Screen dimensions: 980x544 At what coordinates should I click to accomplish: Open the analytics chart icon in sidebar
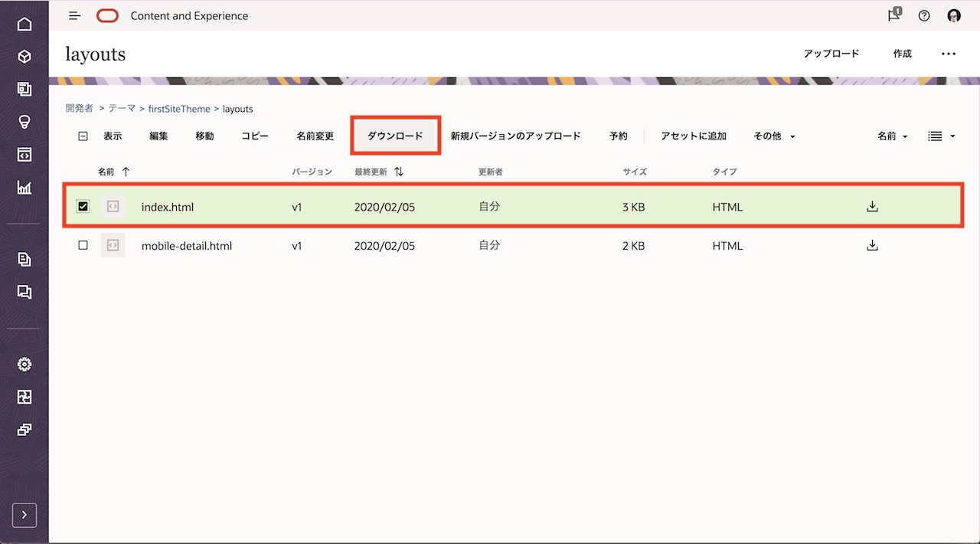[24, 187]
